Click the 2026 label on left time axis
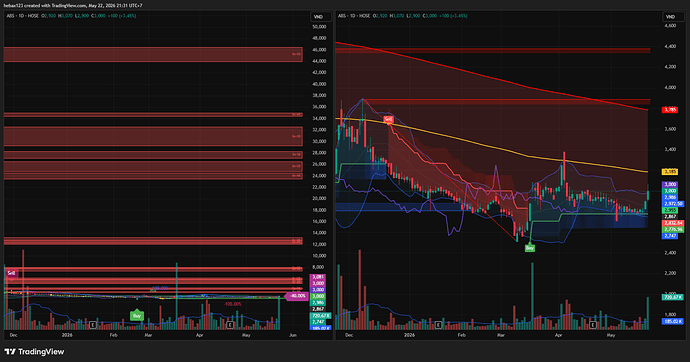This screenshot has height=362, width=690. pos(67,335)
